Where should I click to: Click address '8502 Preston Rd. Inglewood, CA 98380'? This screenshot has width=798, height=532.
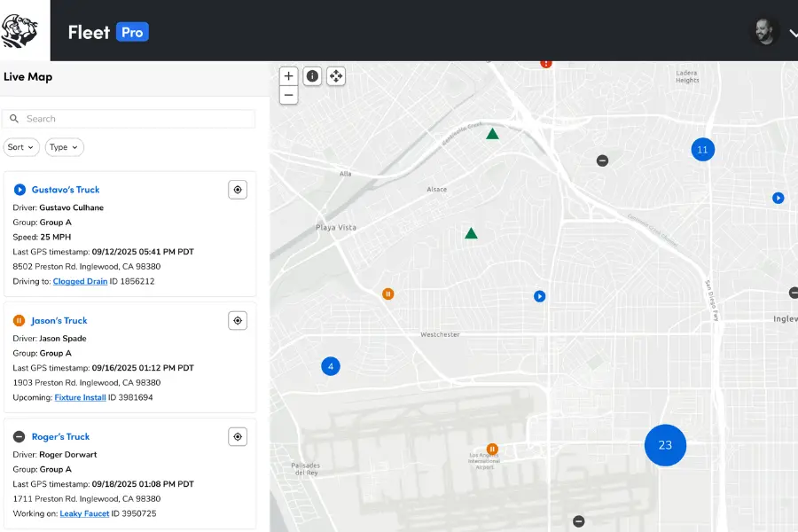coord(87,267)
